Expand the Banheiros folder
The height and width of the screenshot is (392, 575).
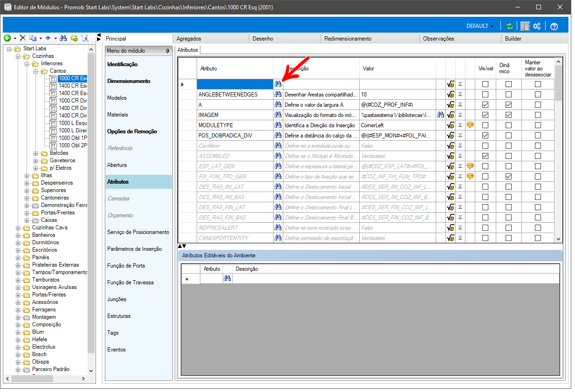point(19,235)
